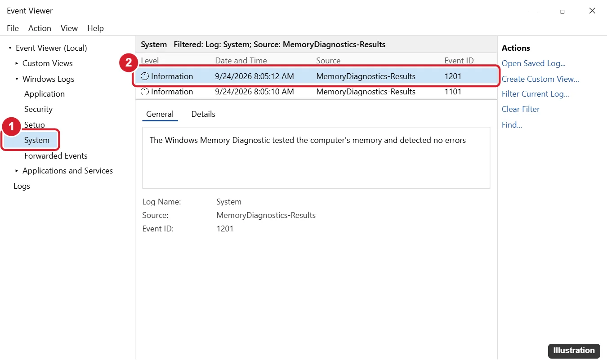This screenshot has width=607, height=364.
Task: Click Clear Filter in Actions pane
Action: click(x=521, y=109)
